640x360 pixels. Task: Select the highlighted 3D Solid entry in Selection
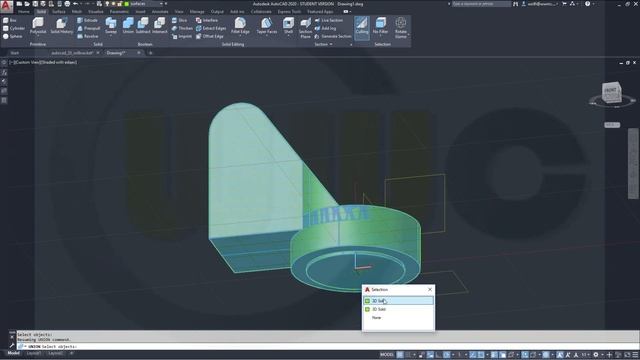pyautogui.click(x=398, y=301)
